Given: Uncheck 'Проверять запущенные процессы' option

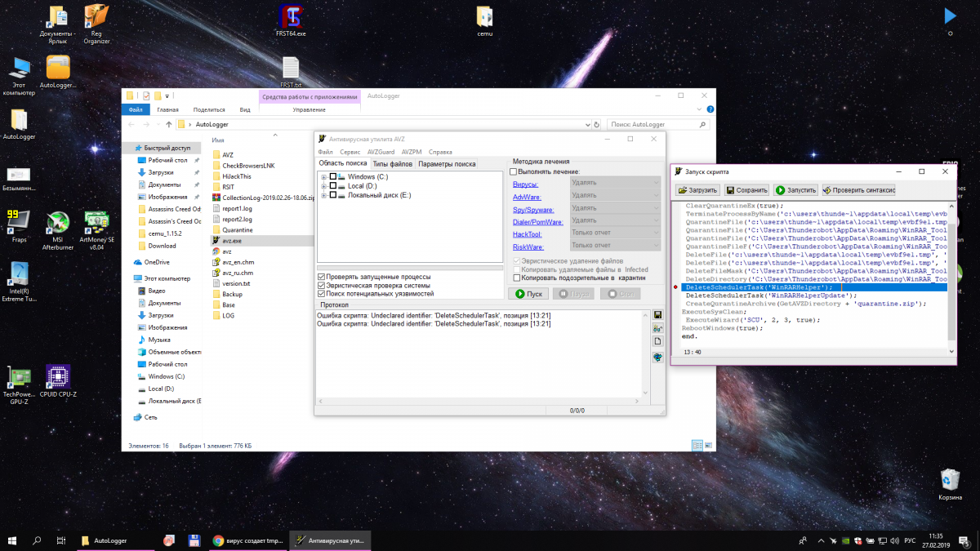Looking at the screenshot, I should click(x=322, y=277).
